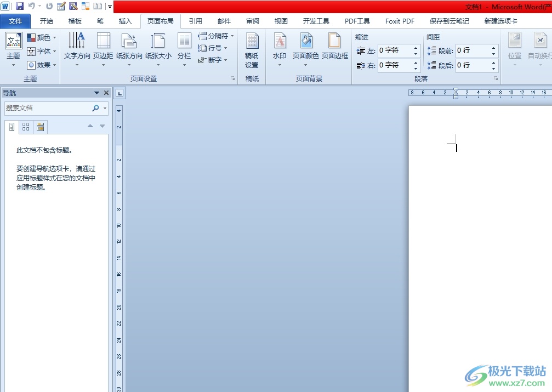Open Page Setup dialog launcher
The width and height of the screenshot is (552, 392).
233,78
